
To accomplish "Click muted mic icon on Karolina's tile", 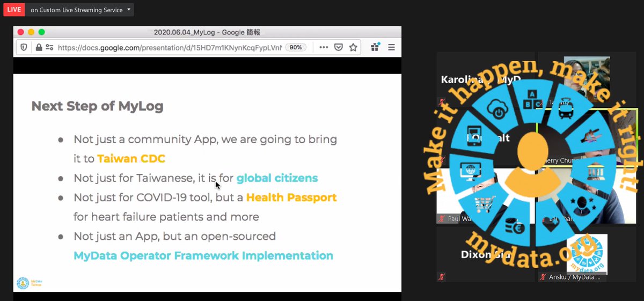I will 442,101.
